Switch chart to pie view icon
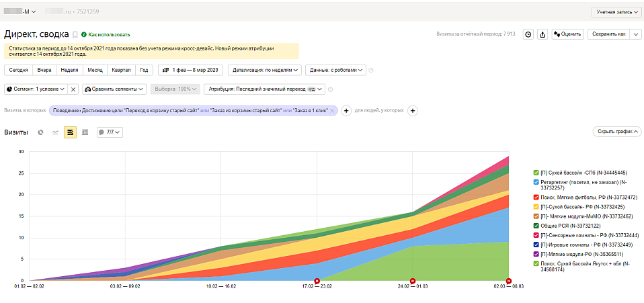This screenshot has width=644, height=303. pos(40,132)
